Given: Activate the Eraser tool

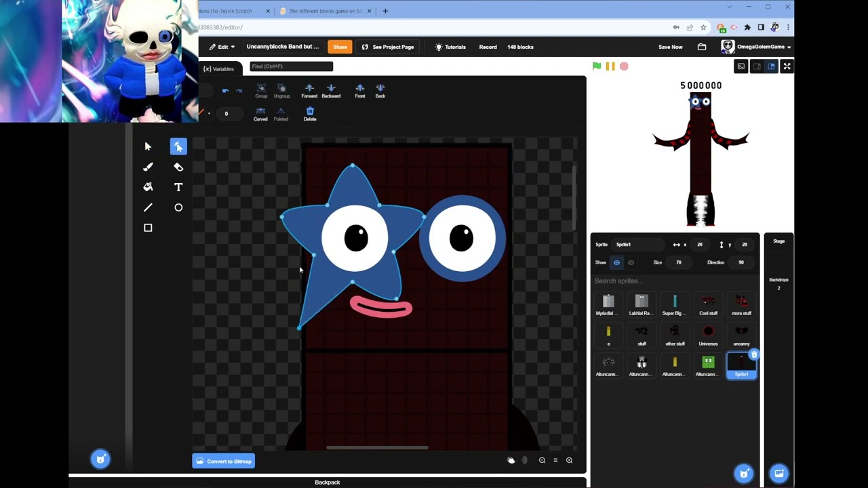Looking at the screenshot, I should [x=178, y=167].
